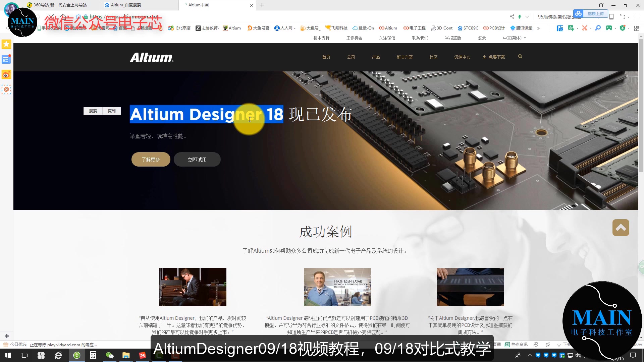The width and height of the screenshot is (644, 362).
Task: Open the browser hamburger menu
Action: 637,17
